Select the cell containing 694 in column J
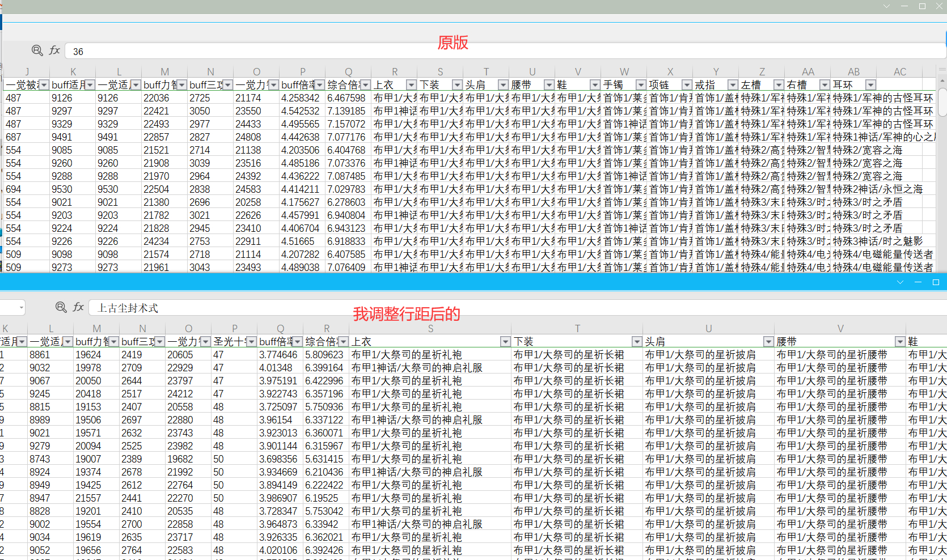Viewport: 947px width, 560px height. 27,189
